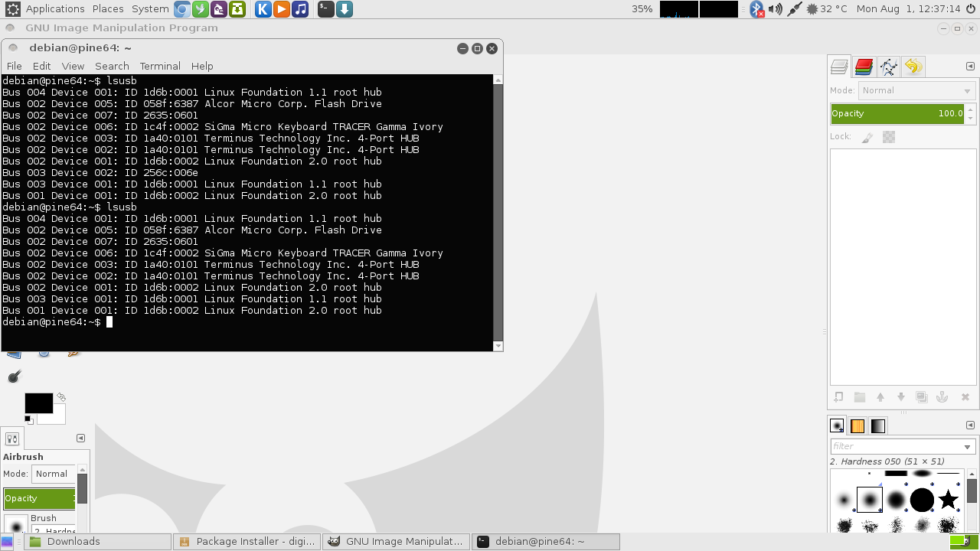The width and height of the screenshot is (980, 551).
Task: Select the Patterns tab icon
Action: tap(857, 426)
